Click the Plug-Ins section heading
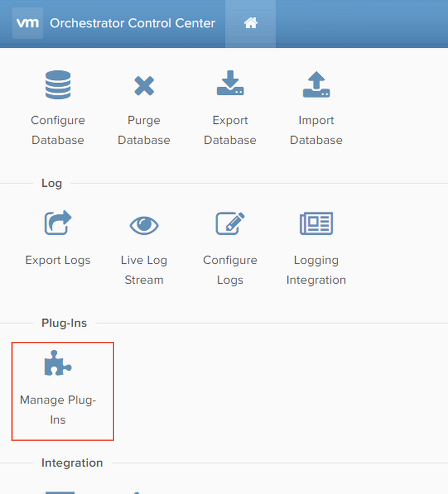 pyautogui.click(x=64, y=323)
